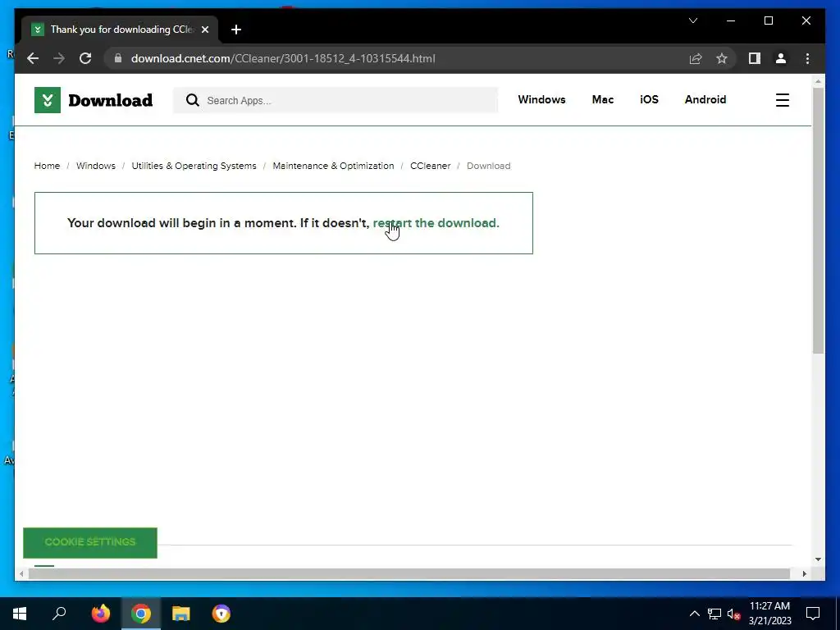The width and height of the screenshot is (840, 630).
Task: Open the tab search chevron
Action: pos(692,21)
